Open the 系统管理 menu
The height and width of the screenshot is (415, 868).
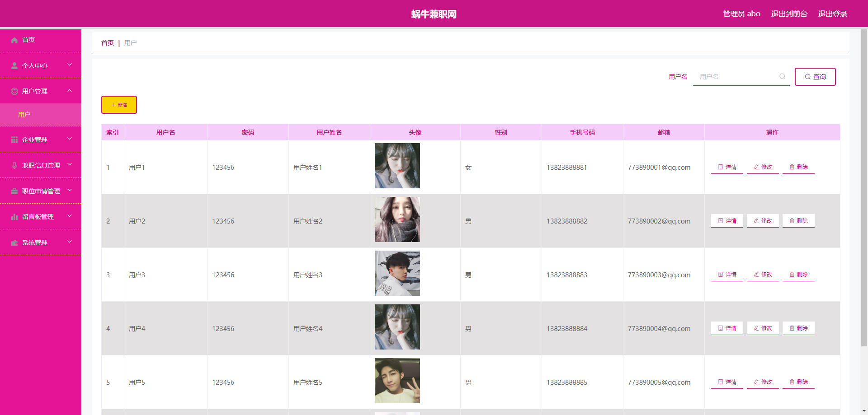point(41,242)
